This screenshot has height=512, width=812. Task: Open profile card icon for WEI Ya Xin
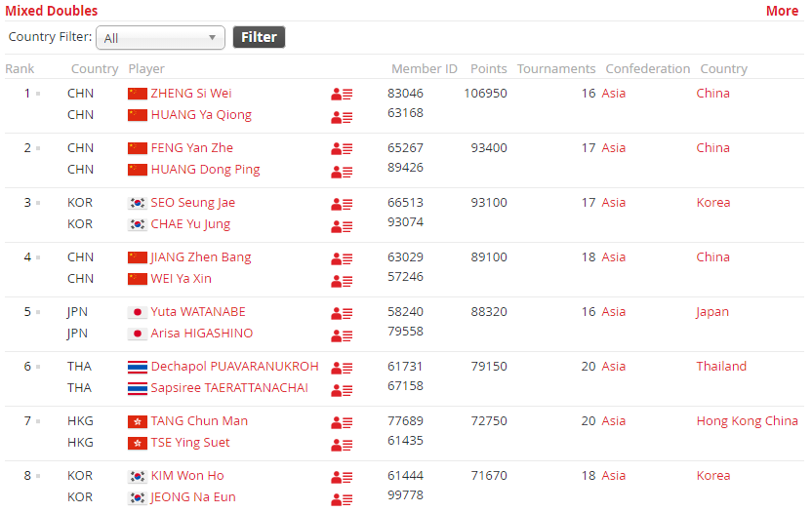(x=342, y=281)
